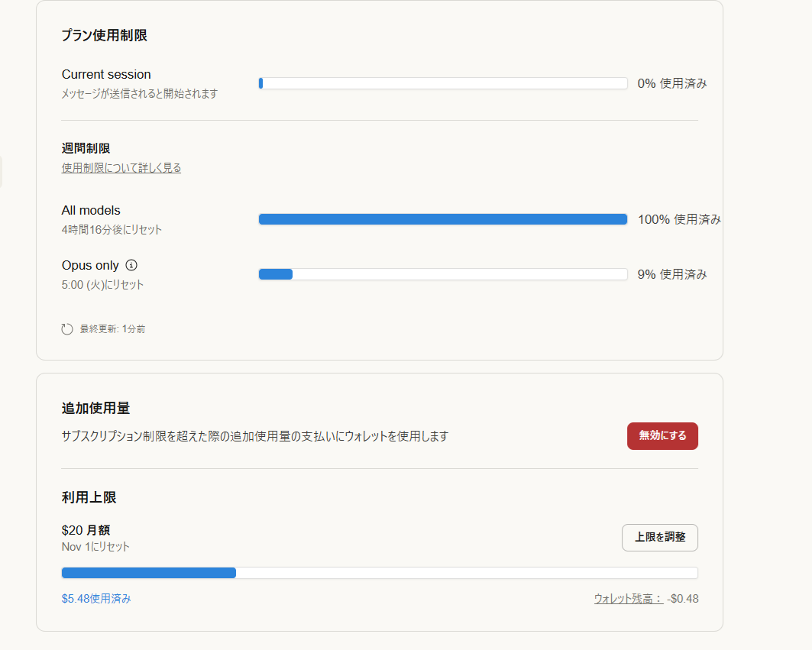This screenshot has height=650, width=812.
Task: Click the -$0.48 wallet balance value
Action: [x=682, y=599]
